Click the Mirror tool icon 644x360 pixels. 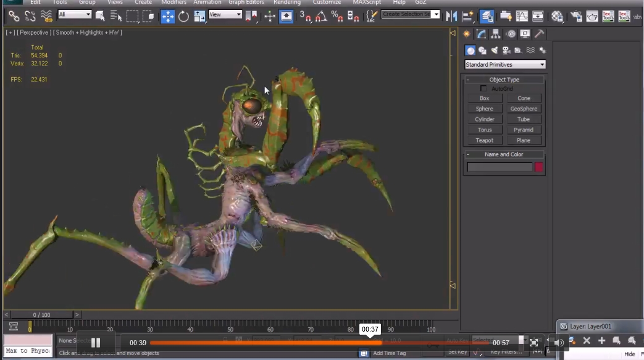coord(451,16)
